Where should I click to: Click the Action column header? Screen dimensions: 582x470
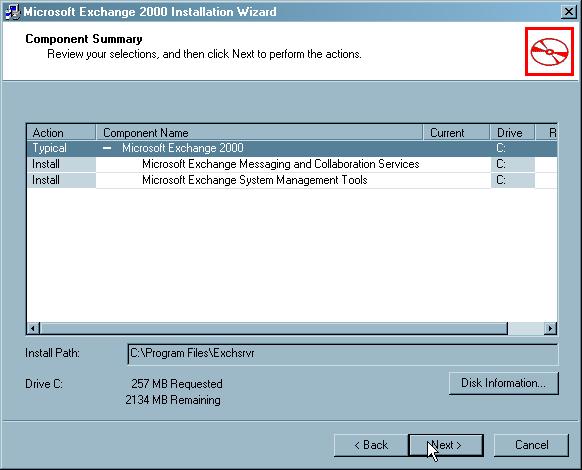[x=61, y=133]
